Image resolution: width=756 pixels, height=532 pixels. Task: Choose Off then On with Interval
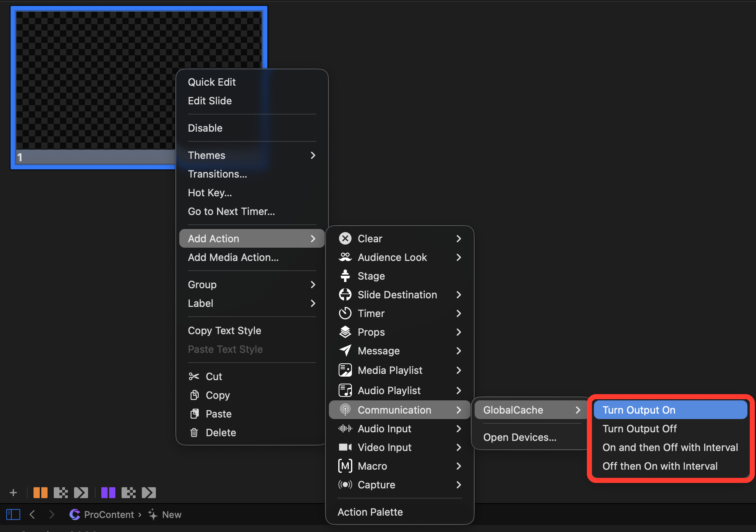tap(670, 466)
